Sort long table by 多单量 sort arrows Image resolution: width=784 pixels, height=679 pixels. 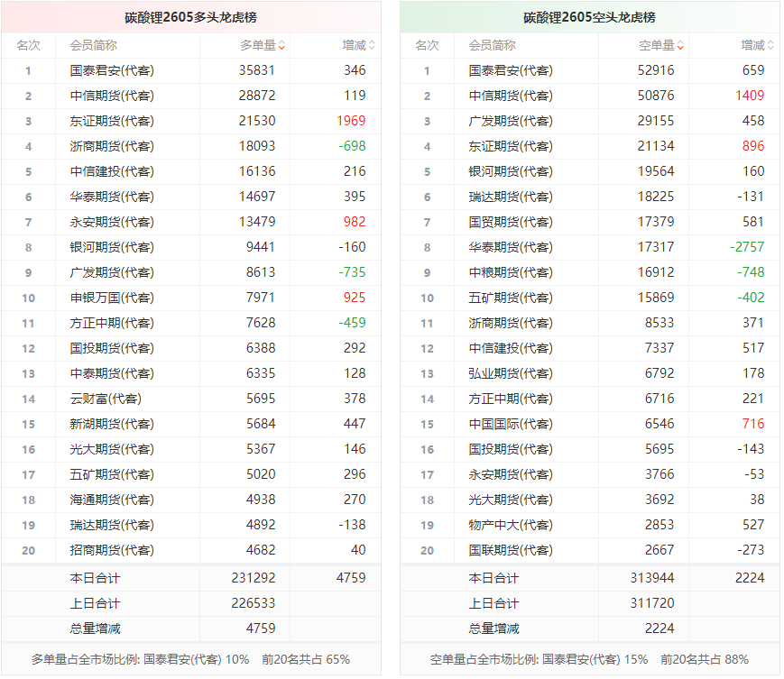pyautogui.click(x=282, y=45)
